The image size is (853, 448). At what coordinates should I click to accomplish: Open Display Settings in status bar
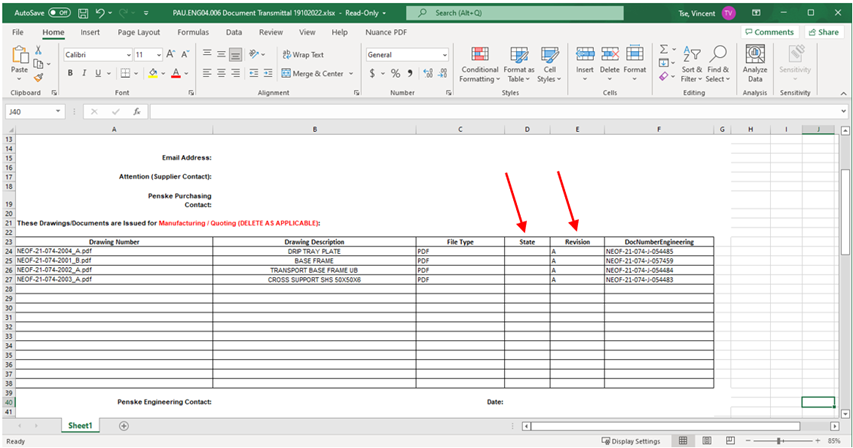(x=631, y=441)
